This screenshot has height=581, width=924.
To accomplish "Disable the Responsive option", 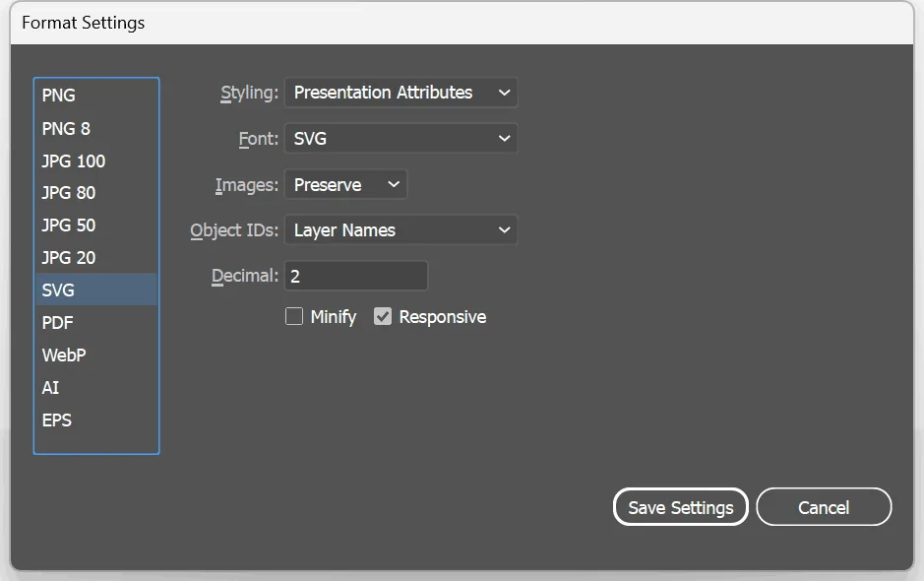I will tap(383, 316).
